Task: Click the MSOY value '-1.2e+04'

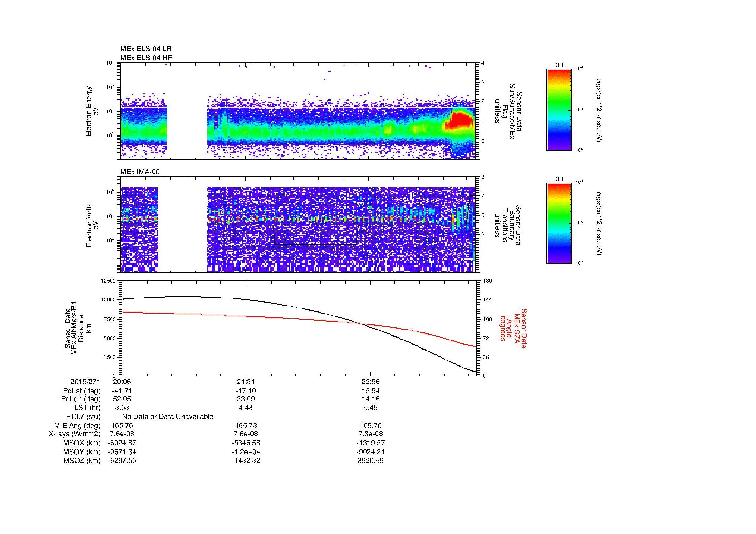Action: coord(246,452)
